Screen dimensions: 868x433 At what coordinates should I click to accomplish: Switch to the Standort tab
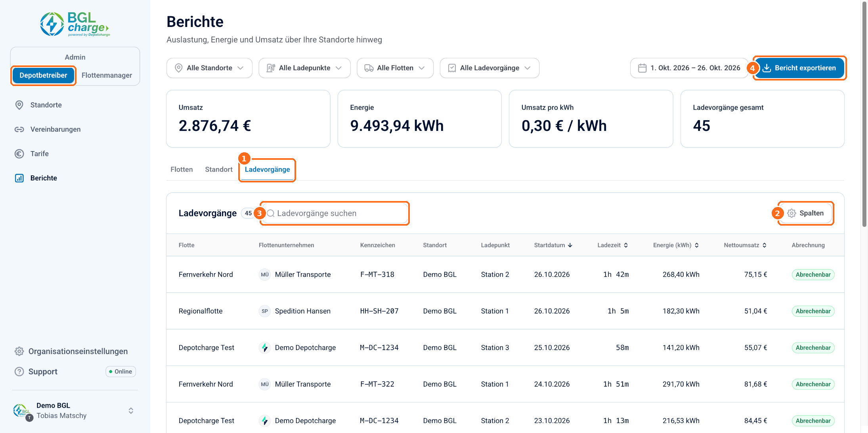[x=219, y=169]
